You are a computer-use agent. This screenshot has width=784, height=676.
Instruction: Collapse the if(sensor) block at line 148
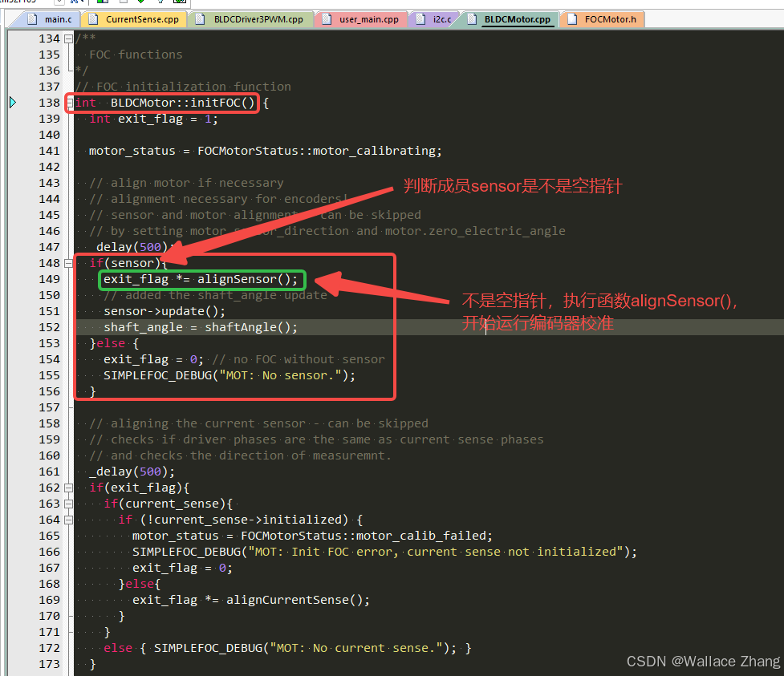68,263
